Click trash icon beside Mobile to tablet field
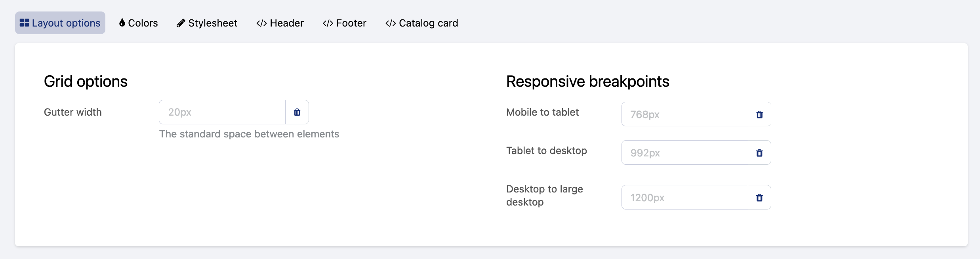 click(759, 114)
